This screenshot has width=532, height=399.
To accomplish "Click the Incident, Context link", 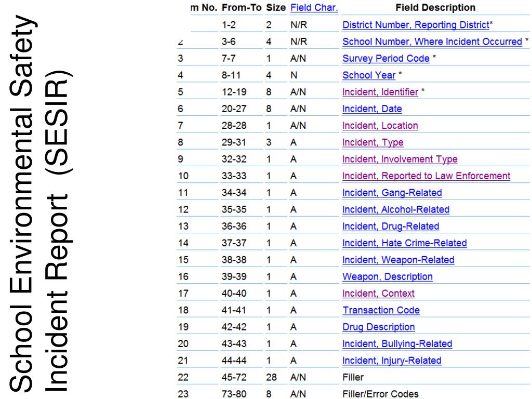I will (x=378, y=294).
